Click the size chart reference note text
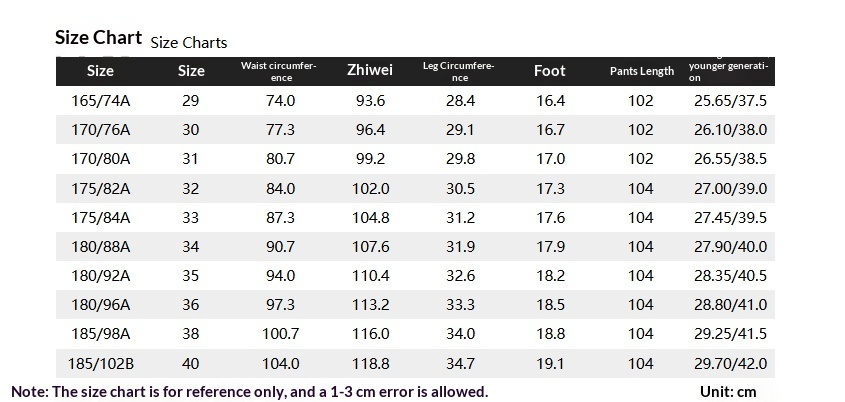Image resolution: width=845 pixels, height=402 pixels. click(x=250, y=391)
